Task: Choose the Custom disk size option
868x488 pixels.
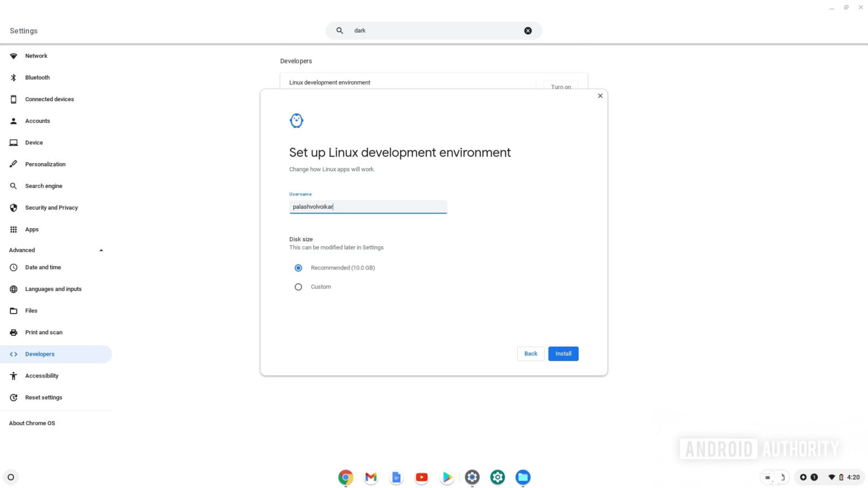Action: pos(298,287)
